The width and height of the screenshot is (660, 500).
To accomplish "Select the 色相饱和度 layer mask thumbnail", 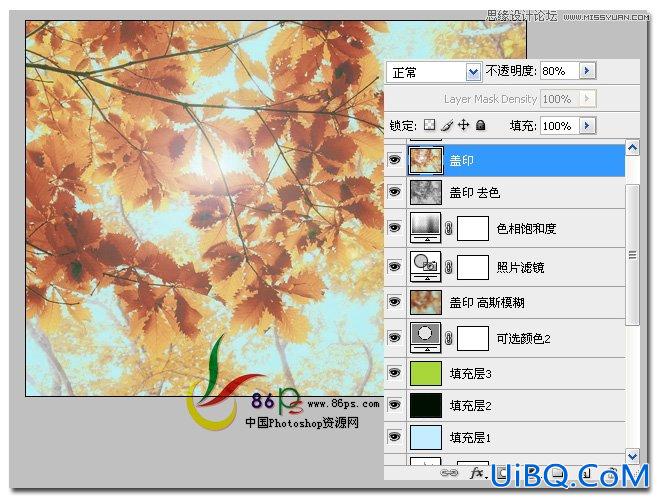I will pyautogui.click(x=473, y=229).
